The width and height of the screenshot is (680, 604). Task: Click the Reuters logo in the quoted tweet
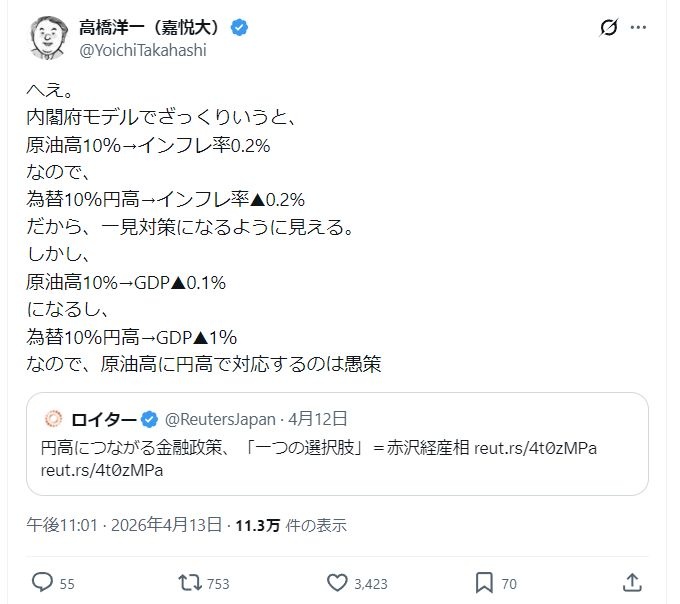tap(54, 418)
